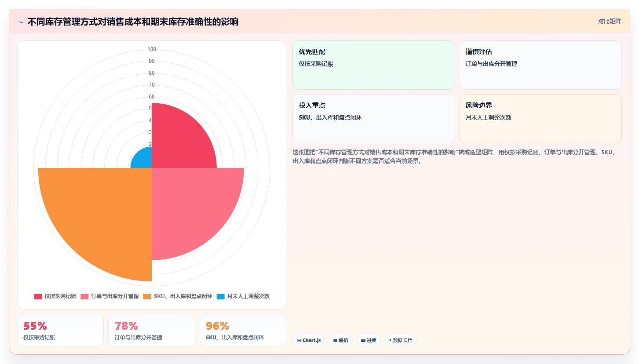Screen dimensions: 639x364
Task: Click the 进度 tag
Action: tap(369, 340)
